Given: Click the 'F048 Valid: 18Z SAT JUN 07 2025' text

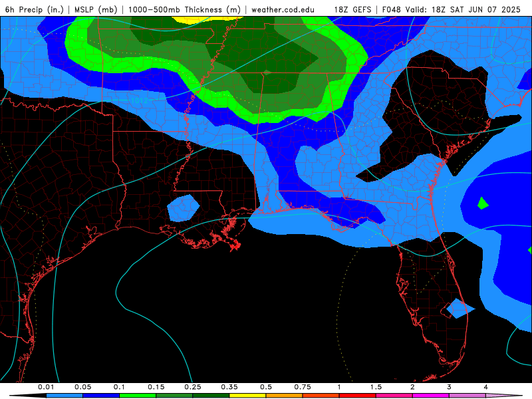Looking at the screenshot, I should pos(452,9).
